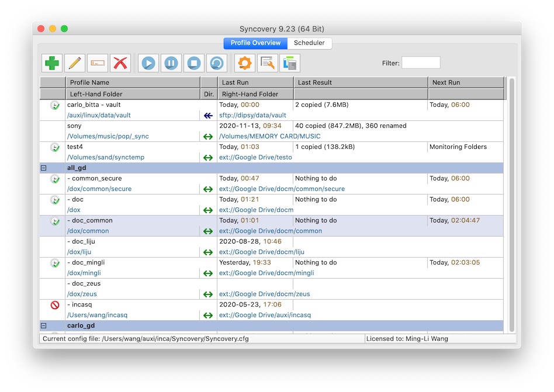
Task: Collapse the carlo_gd profile group
Action: pyautogui.click(x=43, y=325)
